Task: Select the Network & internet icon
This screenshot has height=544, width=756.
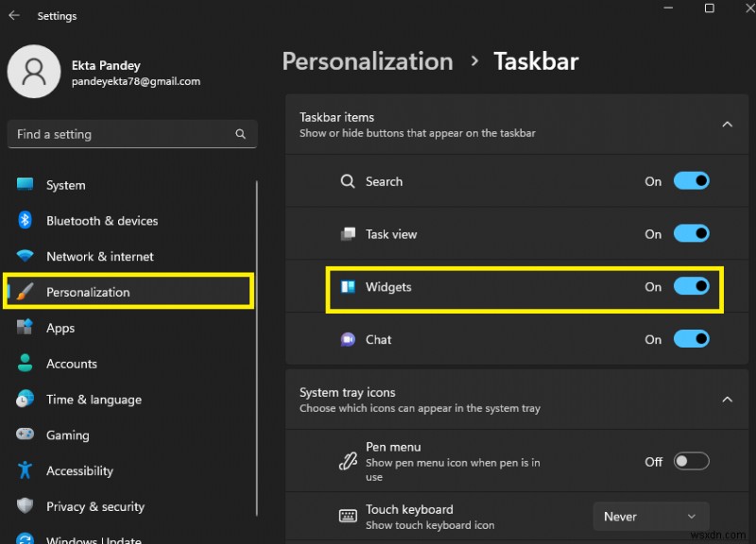Action: 26,256
